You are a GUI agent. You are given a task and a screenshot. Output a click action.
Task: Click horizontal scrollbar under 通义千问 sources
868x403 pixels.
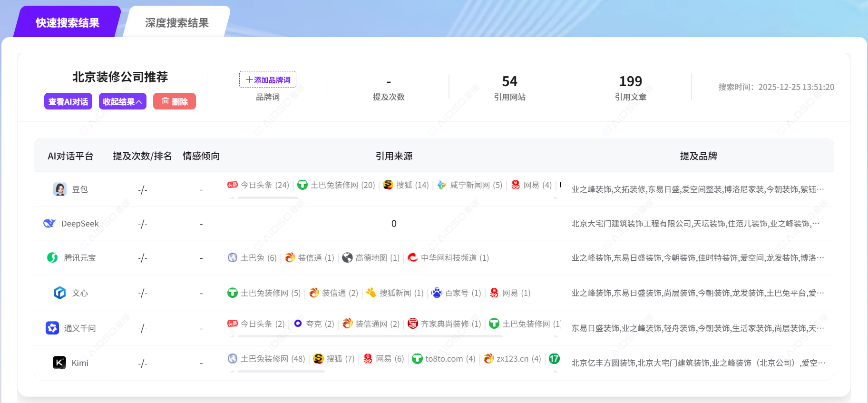point(370,336)
